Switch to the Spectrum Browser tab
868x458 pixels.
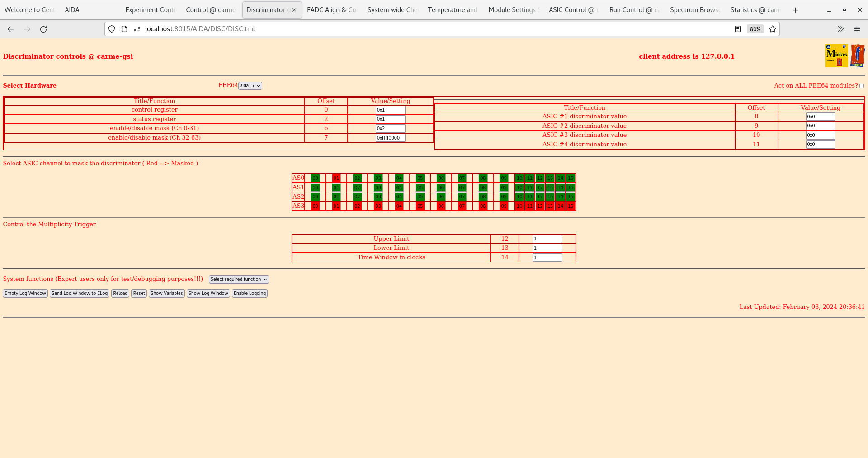tap(695, 10)
